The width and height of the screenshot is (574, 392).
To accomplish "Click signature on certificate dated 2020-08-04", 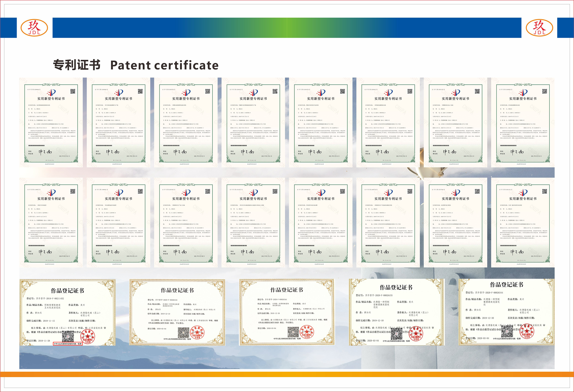I will pos(45,252).
